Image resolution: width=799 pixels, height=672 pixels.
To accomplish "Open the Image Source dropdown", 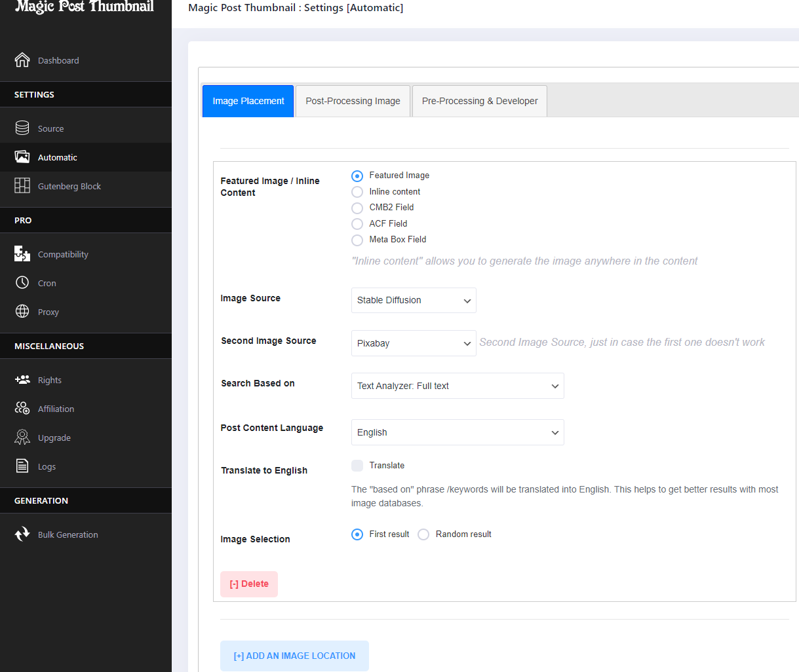I will click(x=414, y=301).
